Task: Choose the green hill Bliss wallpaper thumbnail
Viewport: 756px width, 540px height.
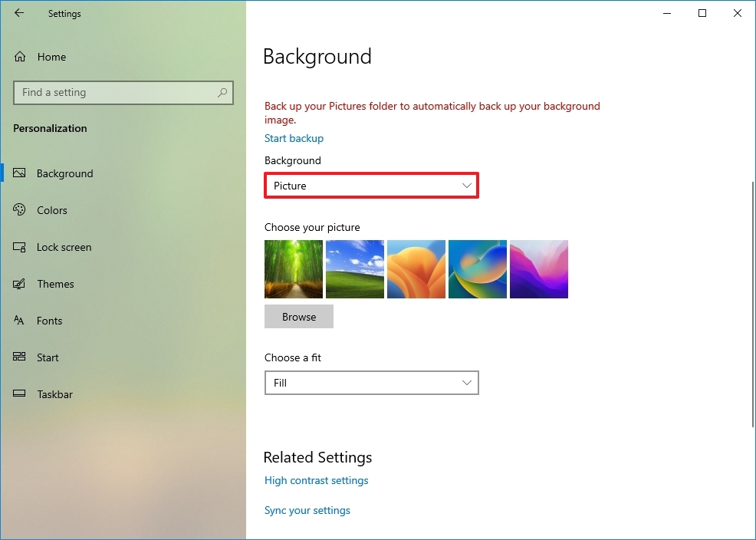Action: [355, 269]
